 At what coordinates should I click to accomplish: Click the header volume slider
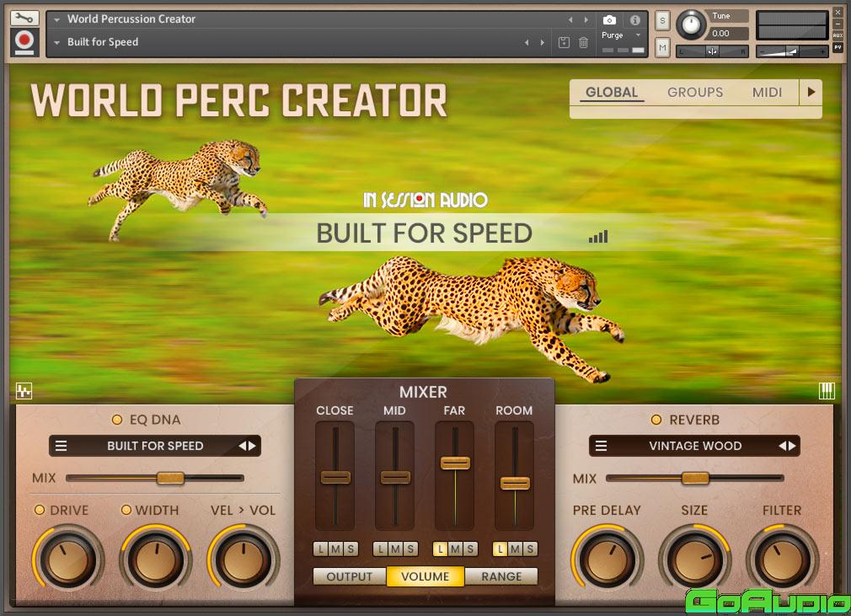(x=792, y=51)
